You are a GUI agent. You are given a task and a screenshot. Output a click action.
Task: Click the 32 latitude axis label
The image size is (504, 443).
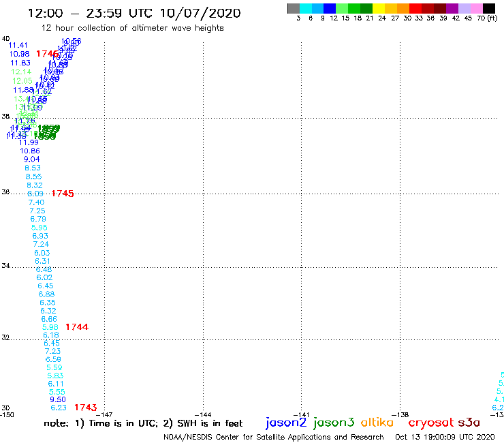(x=5, y=338)
